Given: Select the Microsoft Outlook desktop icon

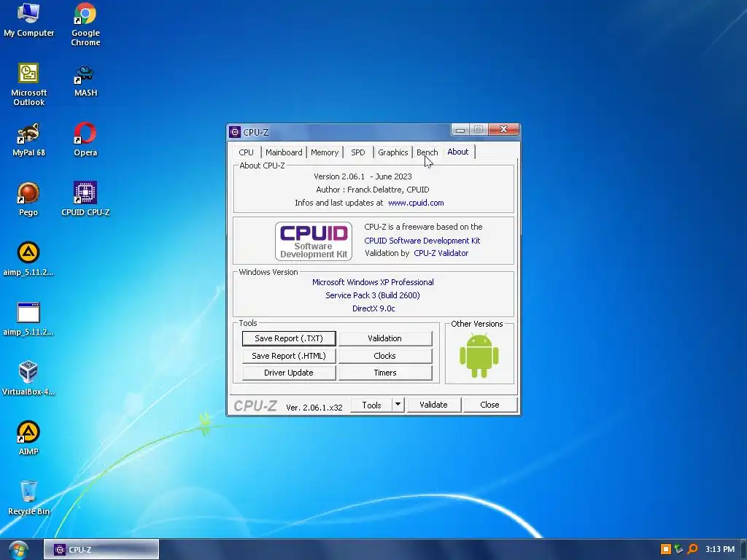Looking at the screenshot, I should (28, 84).
